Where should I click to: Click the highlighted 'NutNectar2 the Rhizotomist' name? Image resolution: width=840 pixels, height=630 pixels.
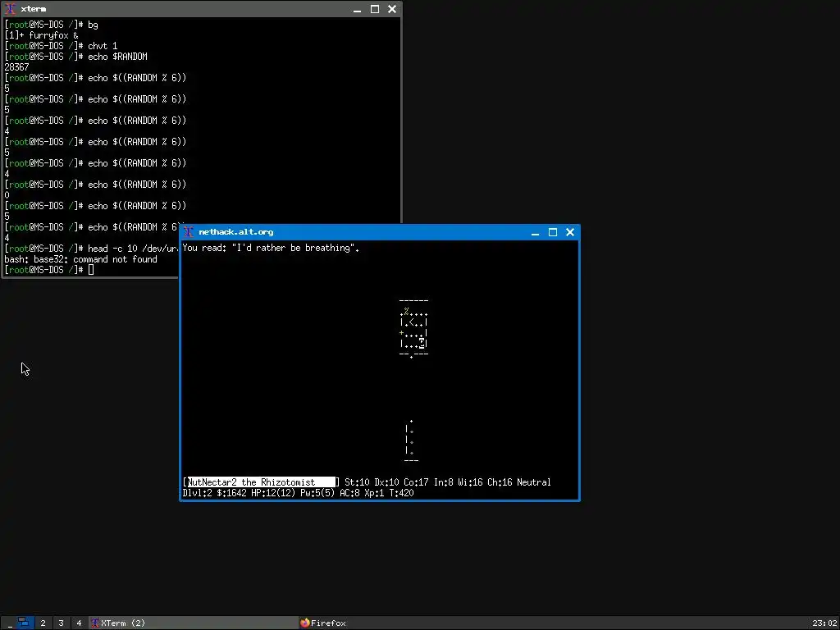[261, 482]
